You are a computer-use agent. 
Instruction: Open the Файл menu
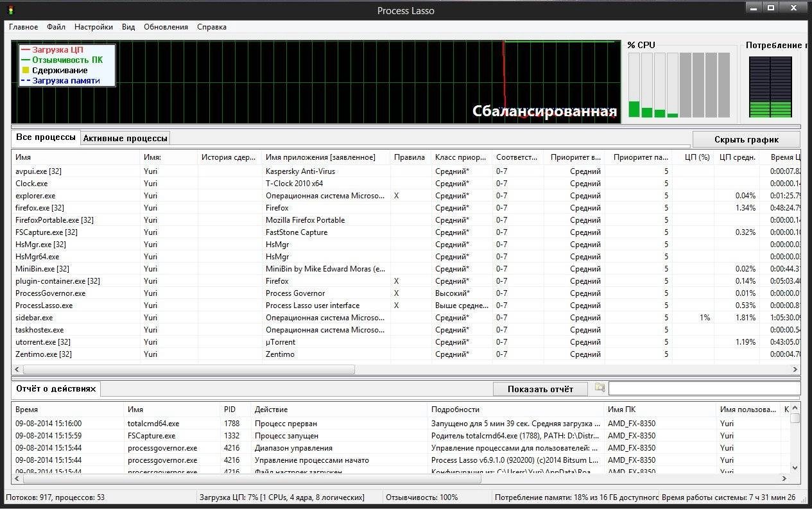tap(56, 27)
